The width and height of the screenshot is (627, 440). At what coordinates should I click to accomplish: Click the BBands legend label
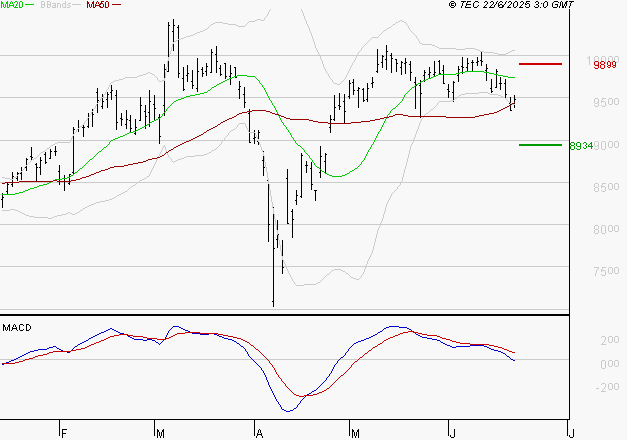pyautogui.click(x=56, y=5)
